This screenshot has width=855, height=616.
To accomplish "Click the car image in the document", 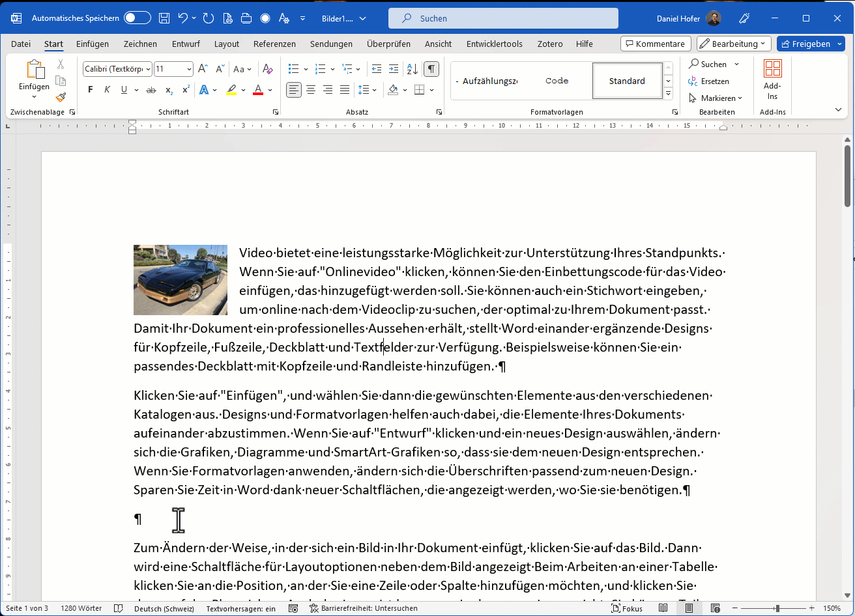I will point(181,280).
